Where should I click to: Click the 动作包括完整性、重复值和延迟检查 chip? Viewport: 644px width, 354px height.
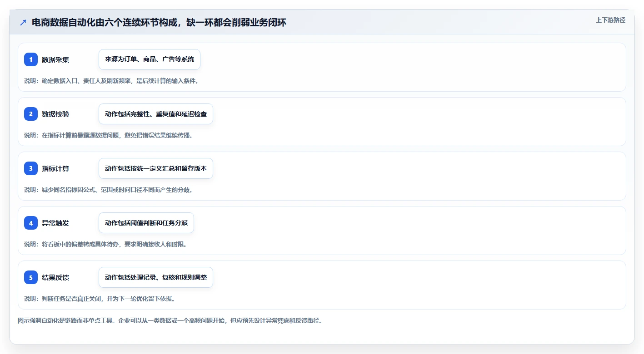coord(156,114)
